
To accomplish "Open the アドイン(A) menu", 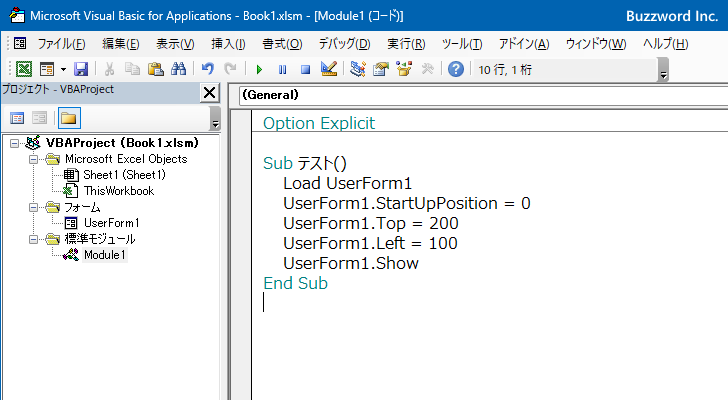I will [x=524, y=44].
